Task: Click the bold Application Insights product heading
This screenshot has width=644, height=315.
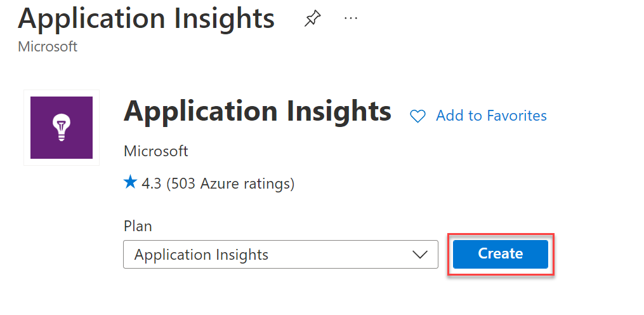Action: (257, 111)
